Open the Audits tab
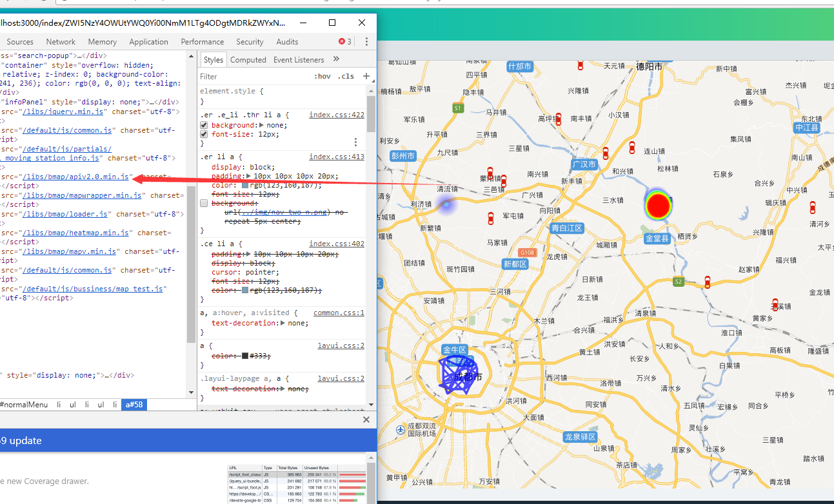Viewport: 834px width, 504px height. pyautogui.click(x=287, y=42)
